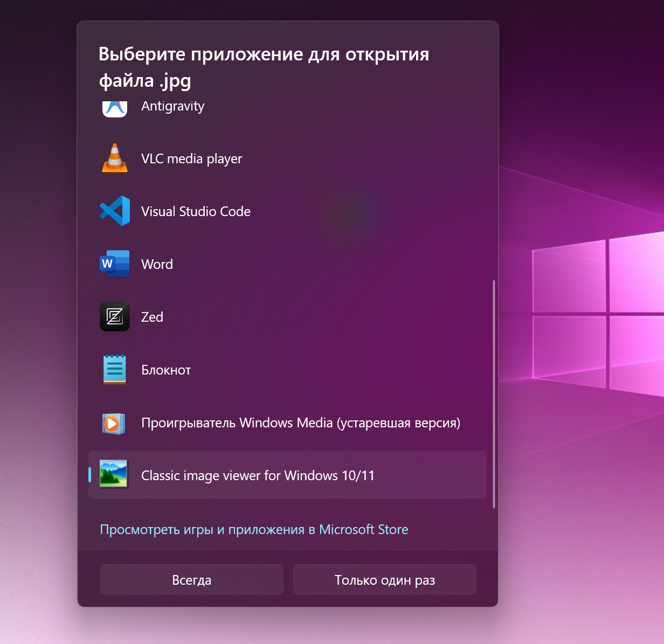The width and height of the screenshot is (664, 644).
Task: Click the Antigravity label
Action: pyautogui.click(x=172, y=106)
